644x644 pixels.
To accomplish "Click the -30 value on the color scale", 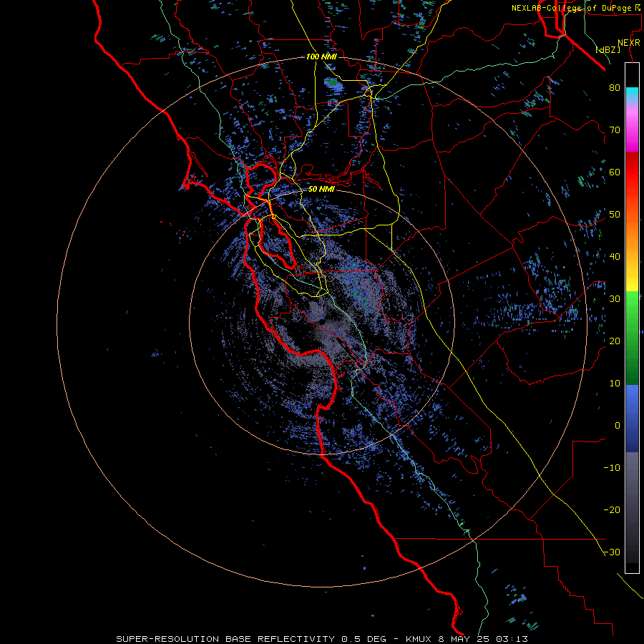I will (612, 552).
